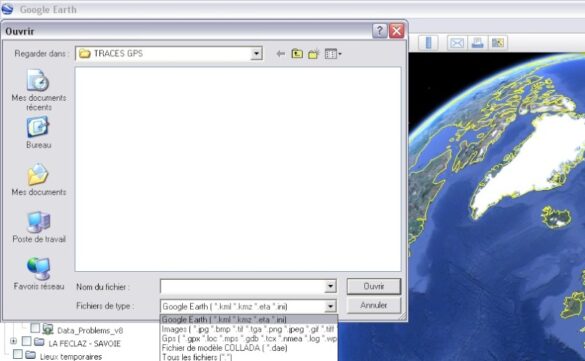The image size is (585, 361).
Task: Toggle LA FECLAZ - SAVOIE checkbox
Action: (x=26, y=341)
